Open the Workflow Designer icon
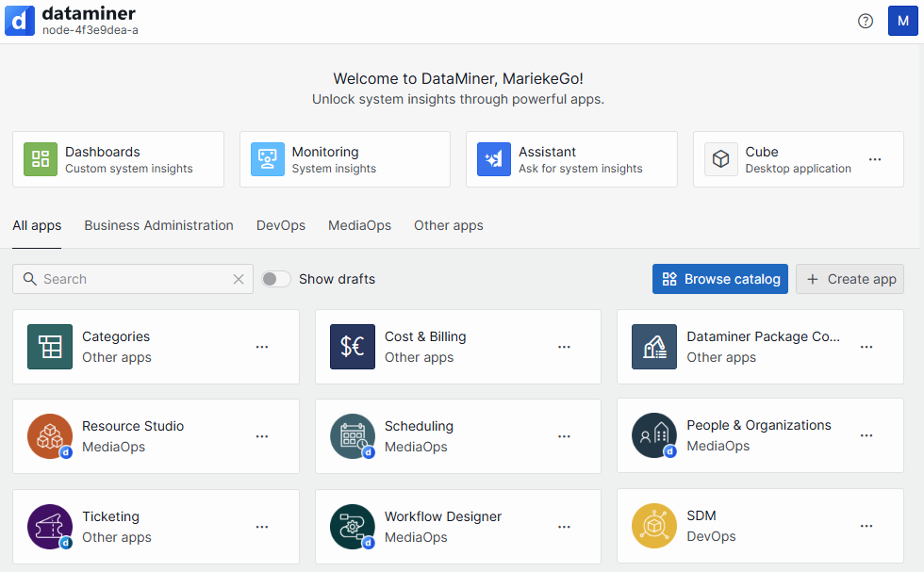 coord(353,527)
